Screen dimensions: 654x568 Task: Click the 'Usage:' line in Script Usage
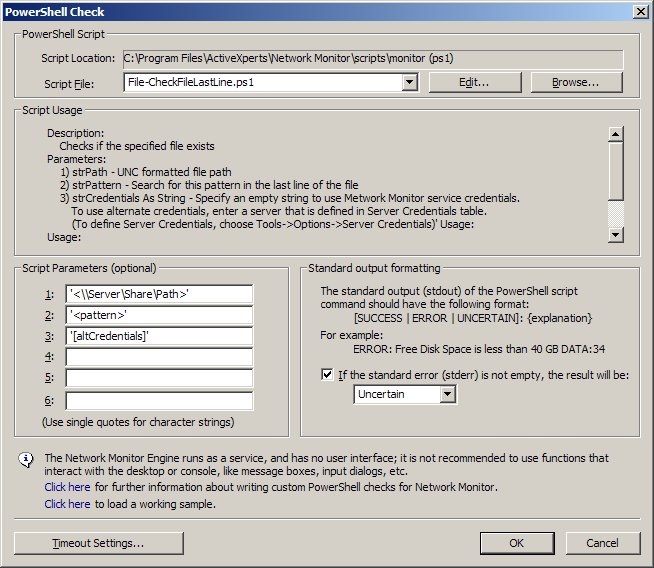pos(64,237)
